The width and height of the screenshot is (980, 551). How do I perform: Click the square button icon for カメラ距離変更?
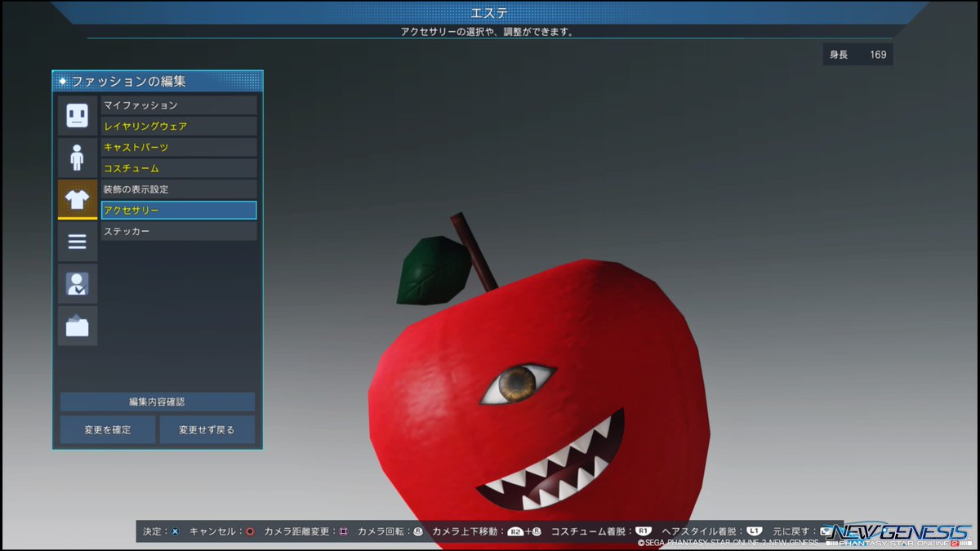[x=343, y=531]
